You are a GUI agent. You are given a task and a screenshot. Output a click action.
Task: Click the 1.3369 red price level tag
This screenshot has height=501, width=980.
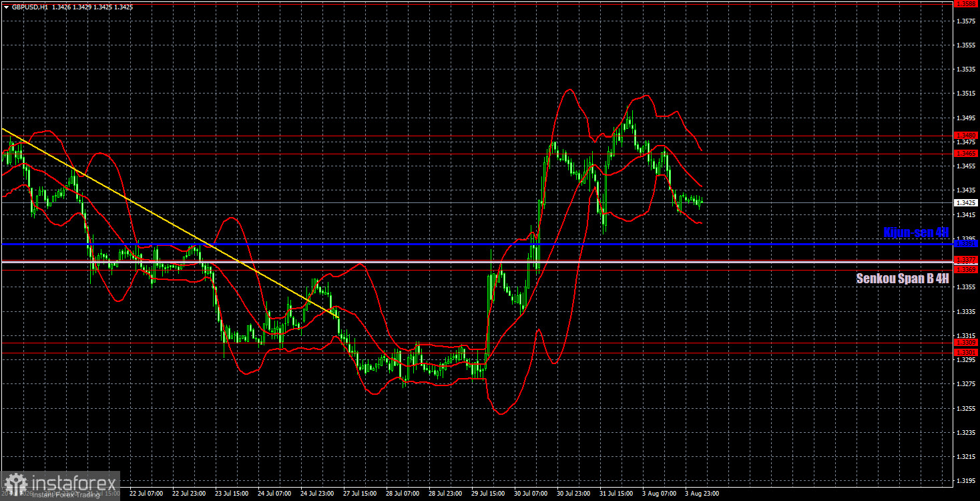(x=966, y=270)
